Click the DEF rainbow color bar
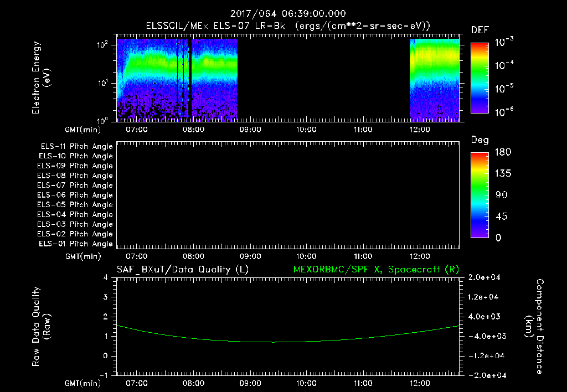This screenshot has height=392, width=567. coord(480,78)
